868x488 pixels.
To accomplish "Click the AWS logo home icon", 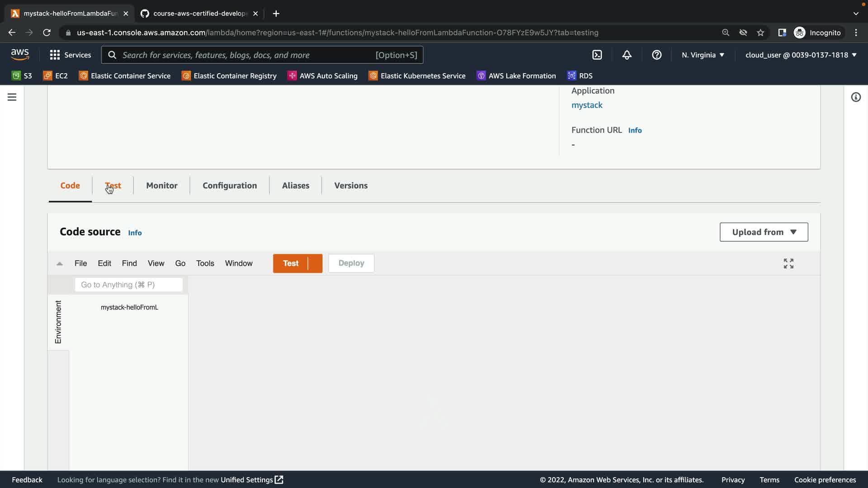I will (20, 55).
